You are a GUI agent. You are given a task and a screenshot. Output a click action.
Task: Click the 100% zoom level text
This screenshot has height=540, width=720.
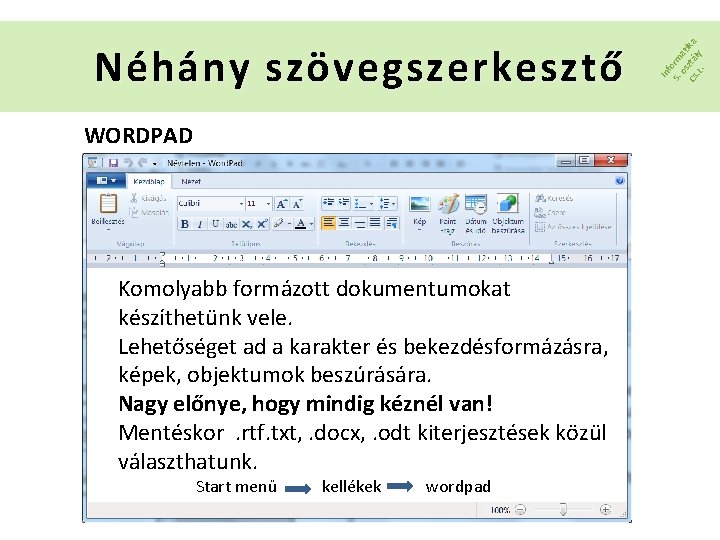tap(500, 510)
